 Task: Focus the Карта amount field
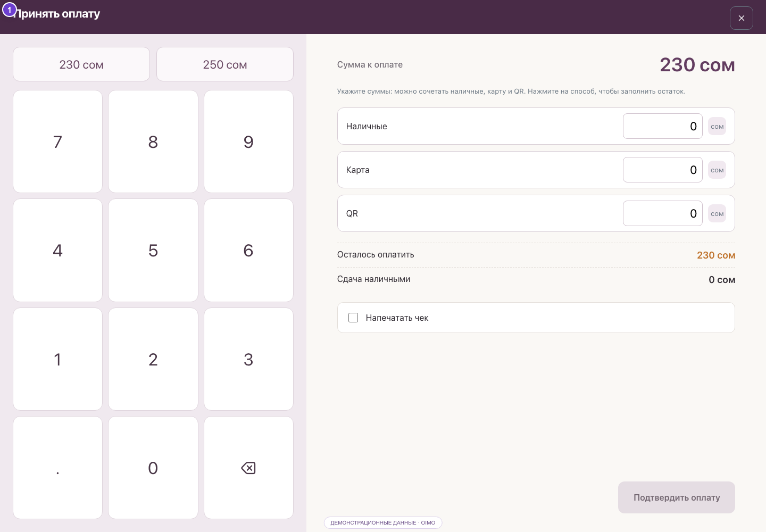click(663, 170)
